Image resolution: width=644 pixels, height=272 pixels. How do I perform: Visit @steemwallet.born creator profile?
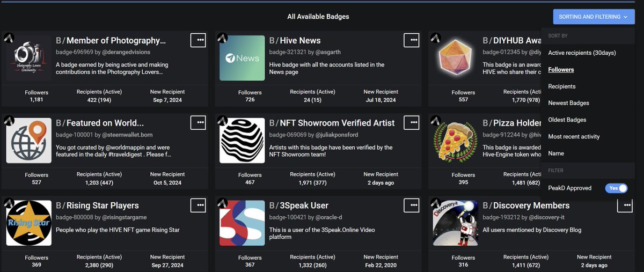click(128, 135)
